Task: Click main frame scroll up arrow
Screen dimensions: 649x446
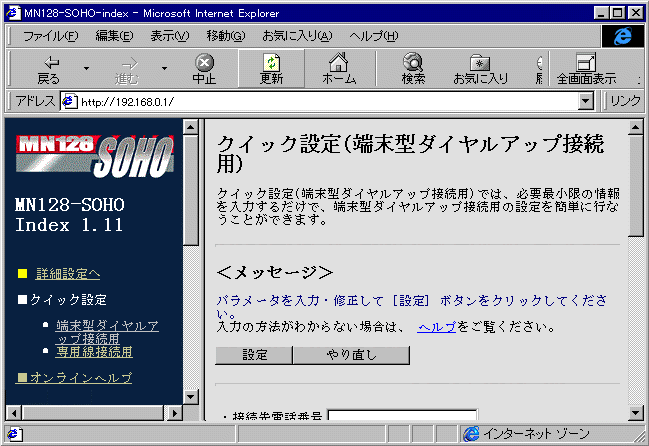Action: point(635,127)
